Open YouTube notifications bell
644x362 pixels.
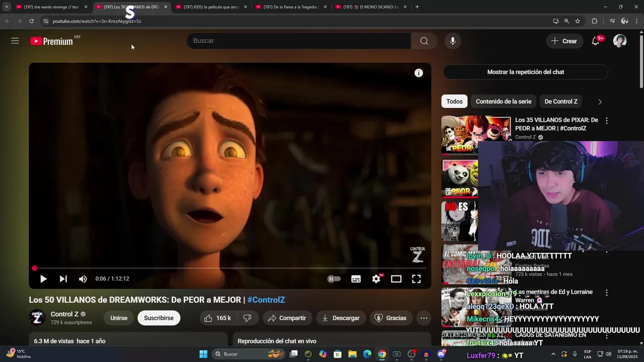596,41
